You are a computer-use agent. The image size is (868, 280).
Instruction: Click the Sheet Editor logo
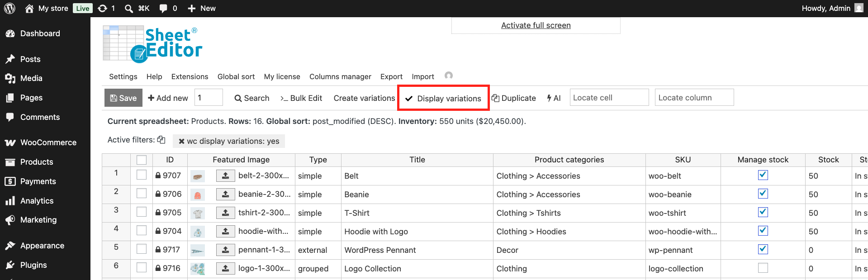[x=153, y=44]
